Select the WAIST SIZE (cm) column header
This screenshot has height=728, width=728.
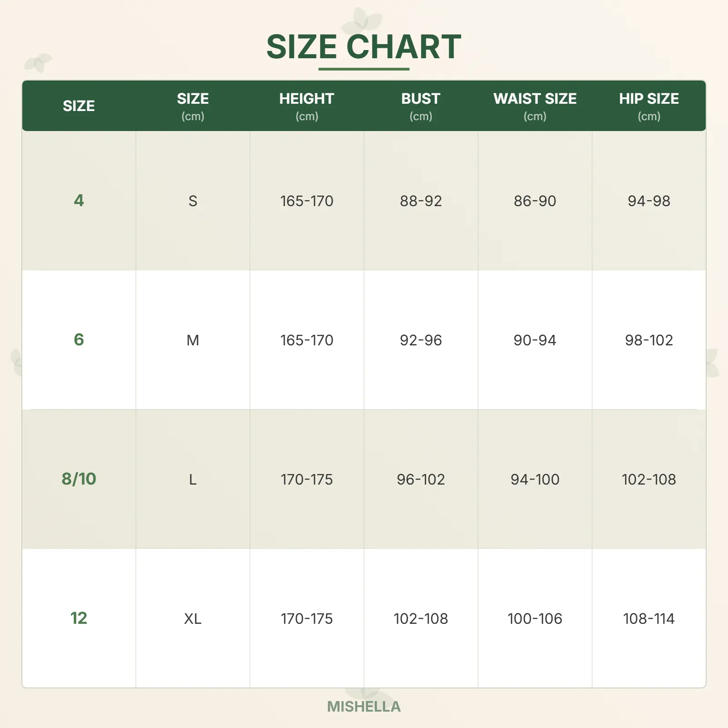coord(535,106)
